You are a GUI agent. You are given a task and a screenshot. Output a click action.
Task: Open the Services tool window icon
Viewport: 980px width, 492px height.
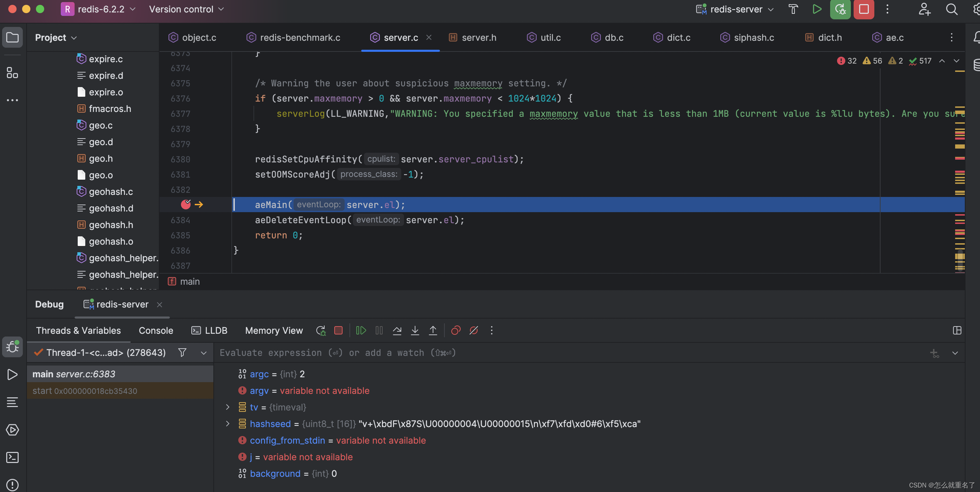pyautogui.click(x=12, y=429)
